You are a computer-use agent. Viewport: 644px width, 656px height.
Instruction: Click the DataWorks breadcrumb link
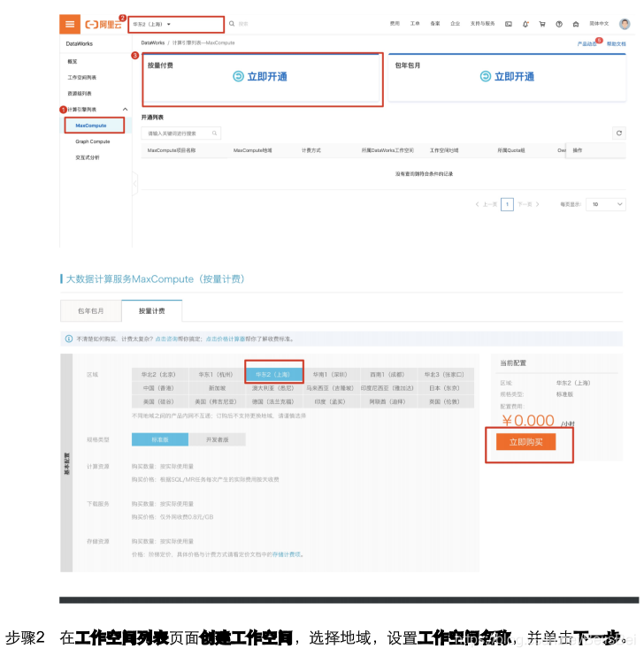[x=153, y=42]
